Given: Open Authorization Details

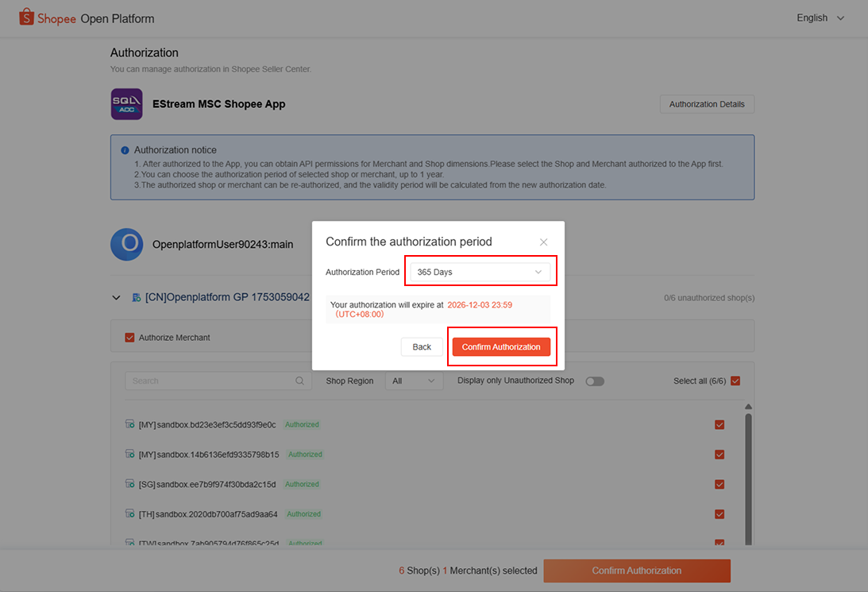Looking at the screenshot, I should (x=706, y=104).
